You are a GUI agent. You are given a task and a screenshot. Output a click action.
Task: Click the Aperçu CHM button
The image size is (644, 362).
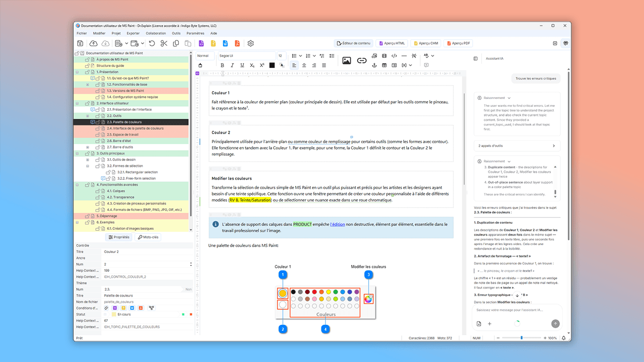tap(426, 44)
